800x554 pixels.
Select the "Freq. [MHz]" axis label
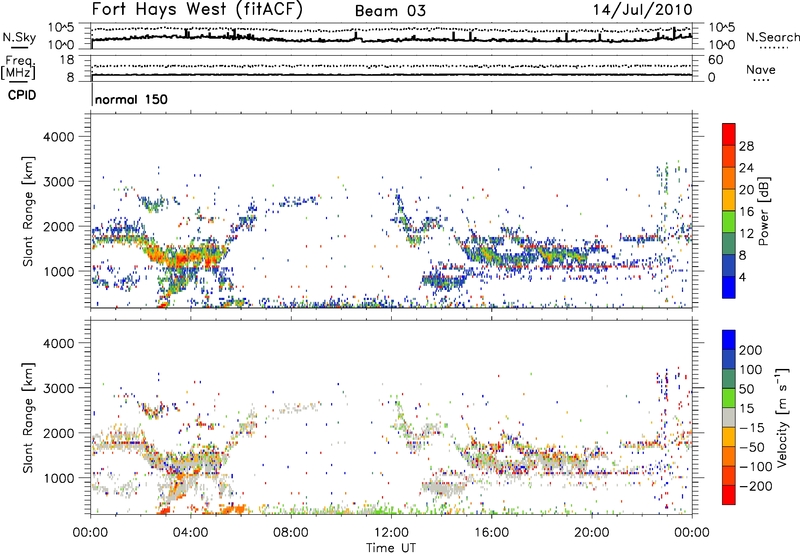(x=18, y=68)
